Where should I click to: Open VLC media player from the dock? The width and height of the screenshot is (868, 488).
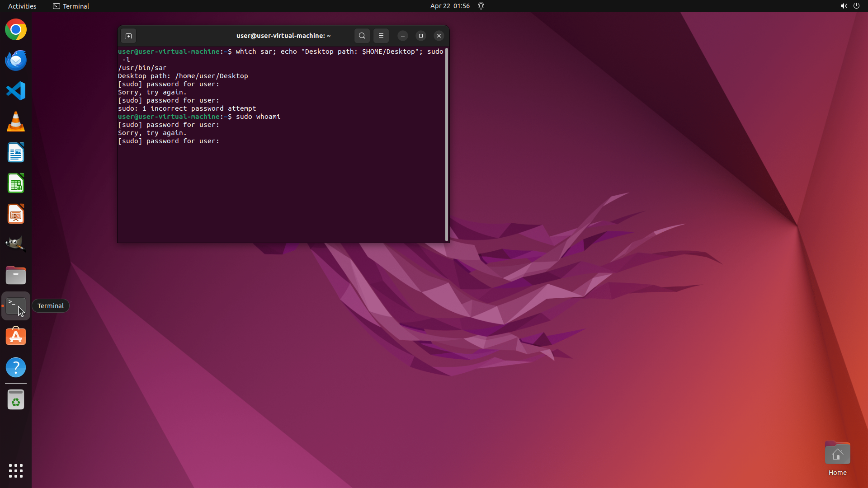click(16, 122)
